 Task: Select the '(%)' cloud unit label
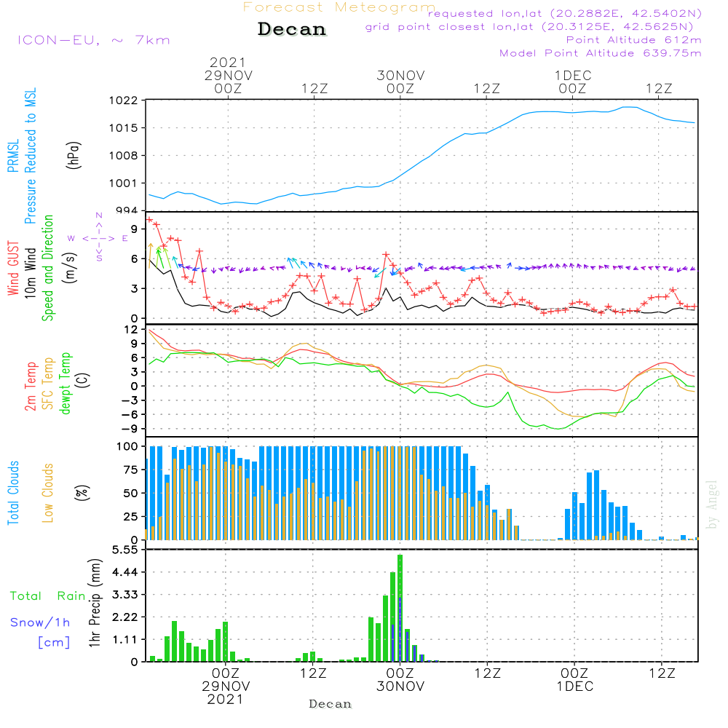pos(82,493)
